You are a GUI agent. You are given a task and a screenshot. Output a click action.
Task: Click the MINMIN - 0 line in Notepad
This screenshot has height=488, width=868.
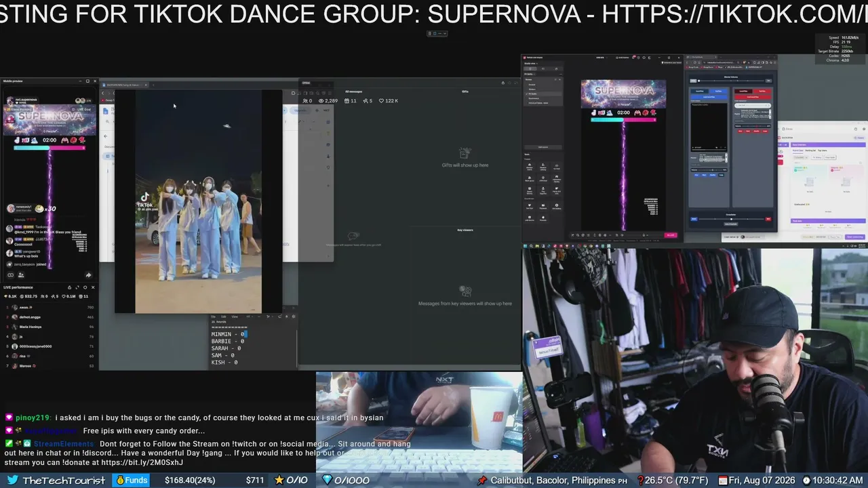(x=228, y=334)
